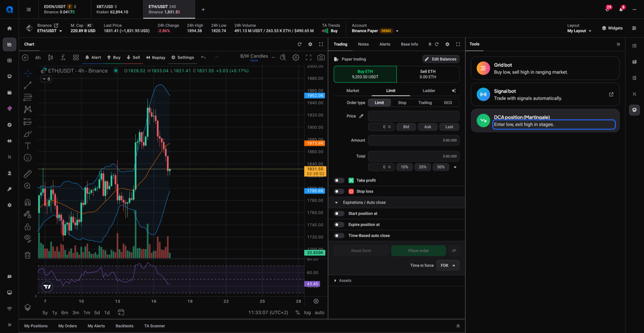Viewport: 644px width, 333px height.
Task: Select the text drawing tool
Action: (x=28, y=145)
